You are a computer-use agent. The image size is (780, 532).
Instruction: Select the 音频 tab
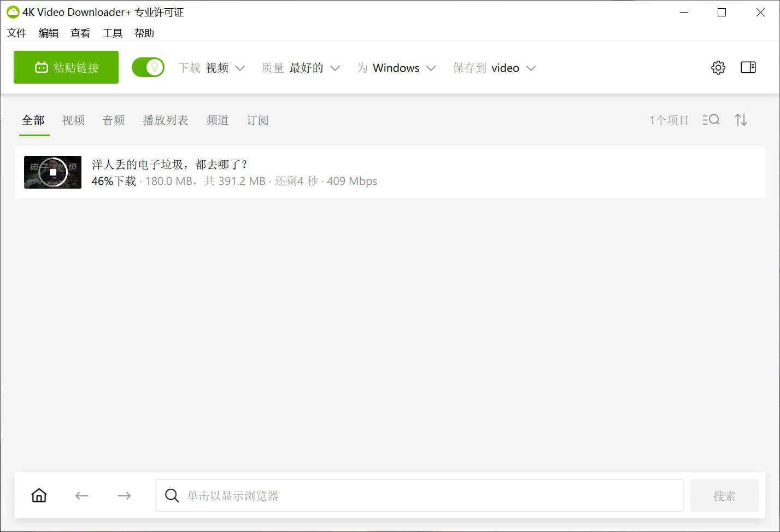click(114, 120)
